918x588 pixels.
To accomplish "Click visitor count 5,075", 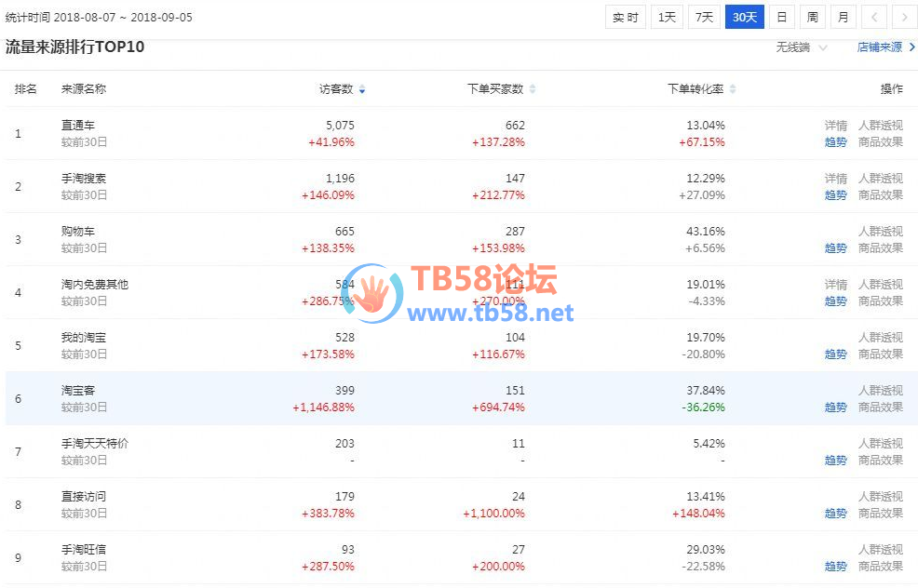I will (340, 126).
